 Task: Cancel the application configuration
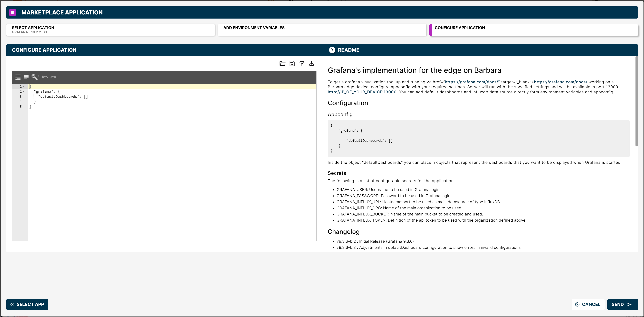point(588,304)
